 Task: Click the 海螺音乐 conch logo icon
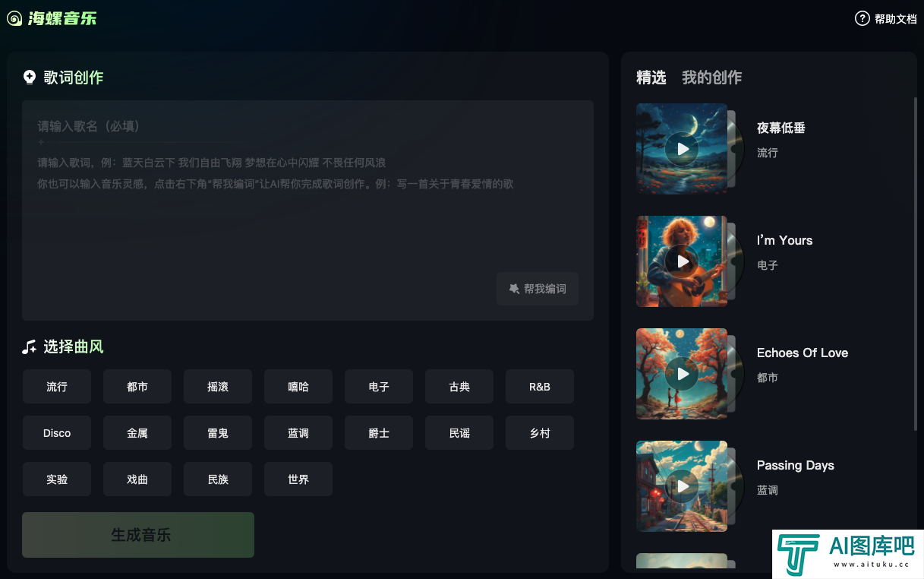pos(14,18)
